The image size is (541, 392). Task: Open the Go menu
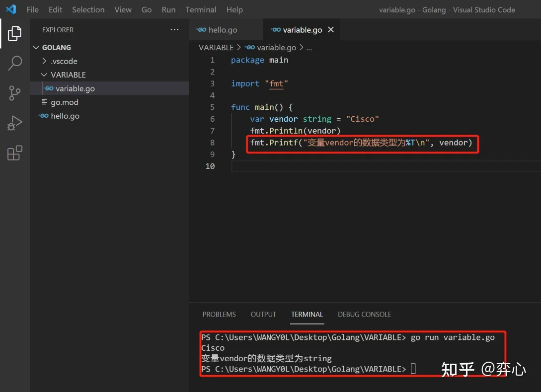click(146, 9)
